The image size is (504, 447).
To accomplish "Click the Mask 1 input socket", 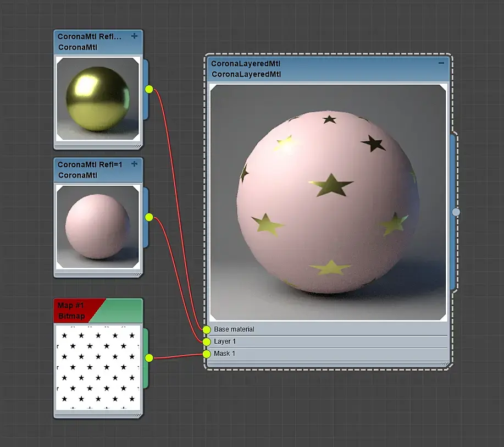I will tap(207, 354).
